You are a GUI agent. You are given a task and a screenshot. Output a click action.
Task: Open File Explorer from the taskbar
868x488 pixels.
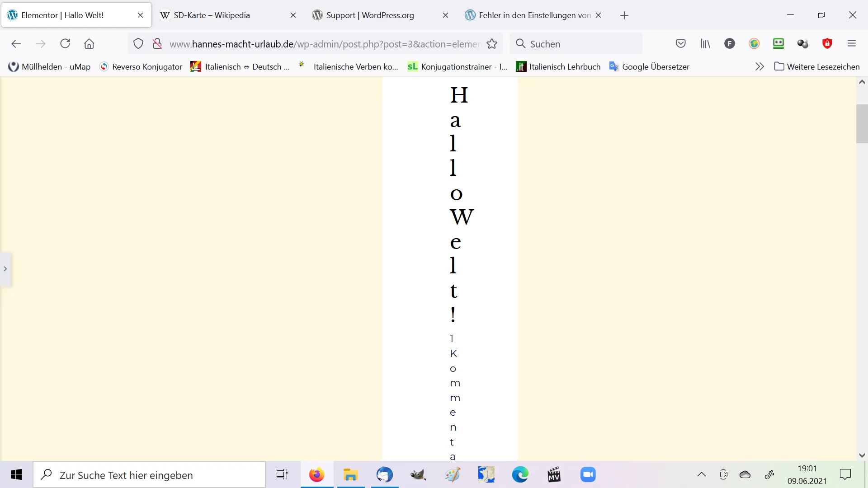click(x=350, y=474)
